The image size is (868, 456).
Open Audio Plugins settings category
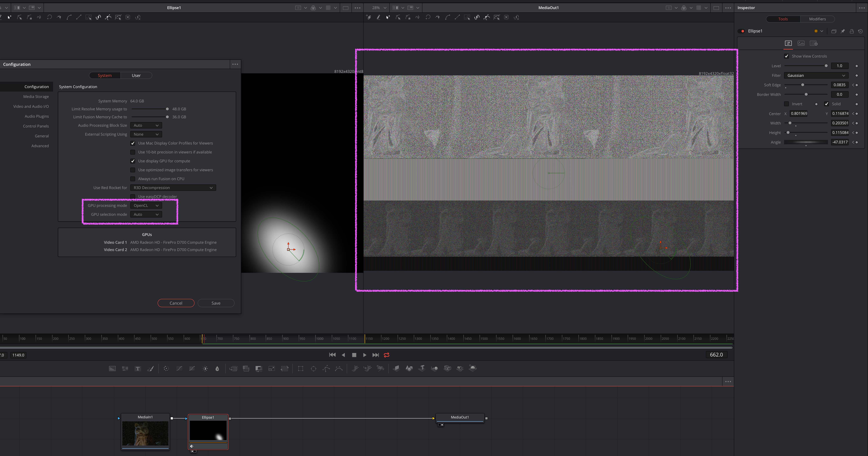coord(37,116)
